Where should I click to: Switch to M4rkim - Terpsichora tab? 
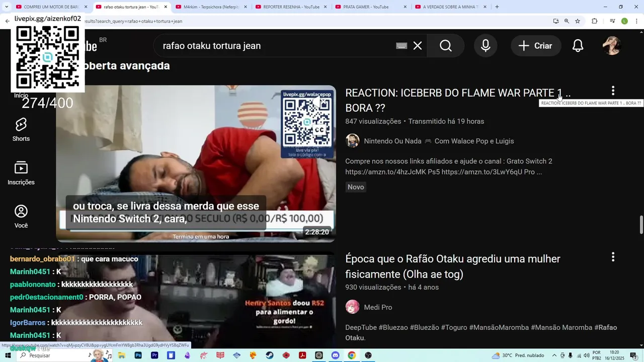210,7
